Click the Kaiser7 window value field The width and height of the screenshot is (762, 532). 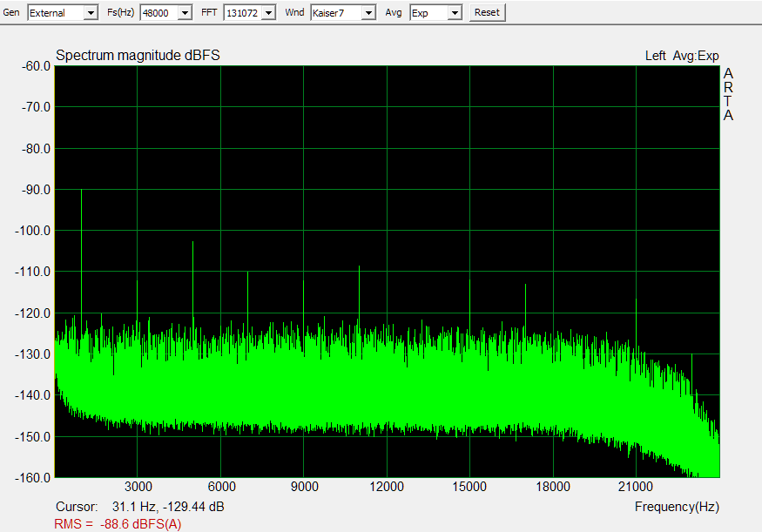(337, 13)
